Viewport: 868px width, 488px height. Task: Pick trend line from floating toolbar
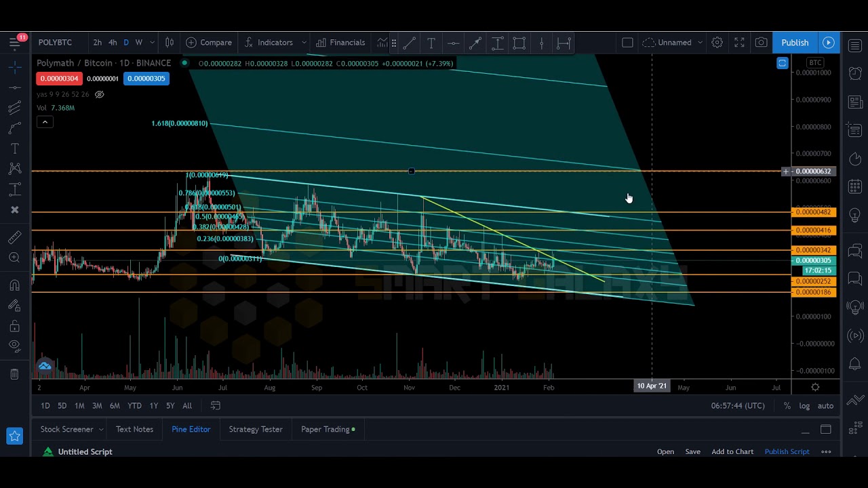(409, 43)
